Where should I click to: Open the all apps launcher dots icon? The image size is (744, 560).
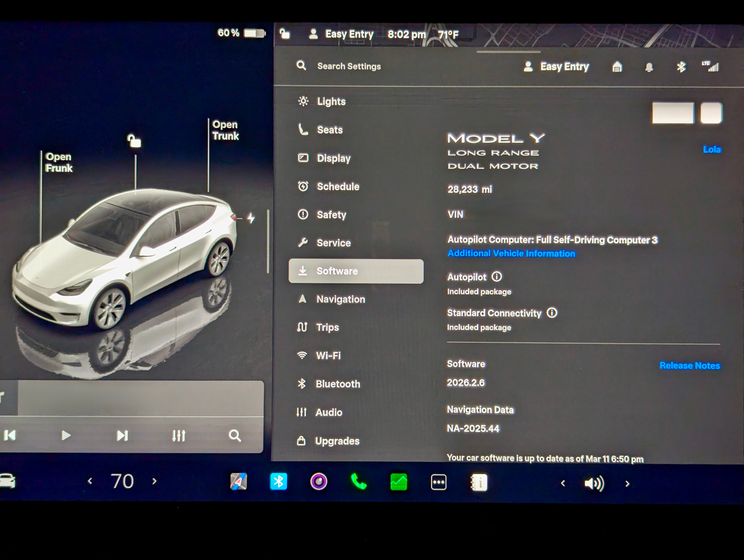pos(438,482)
